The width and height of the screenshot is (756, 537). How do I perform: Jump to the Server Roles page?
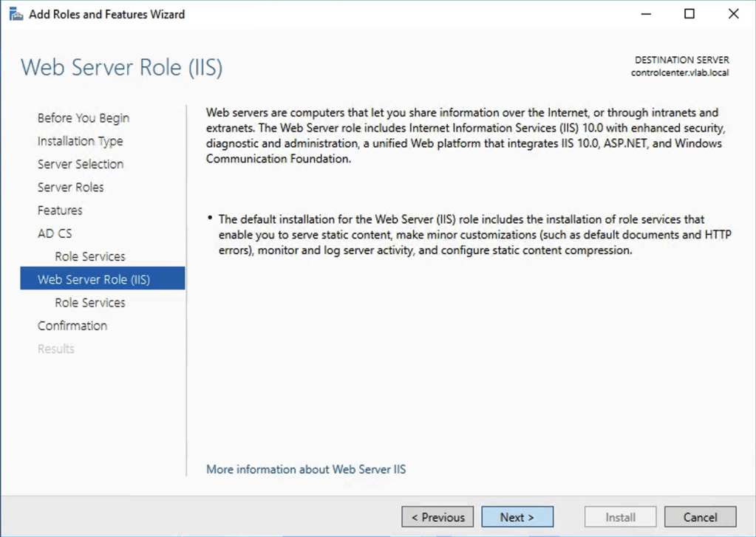pyautogui.click(x=71, y=187)
